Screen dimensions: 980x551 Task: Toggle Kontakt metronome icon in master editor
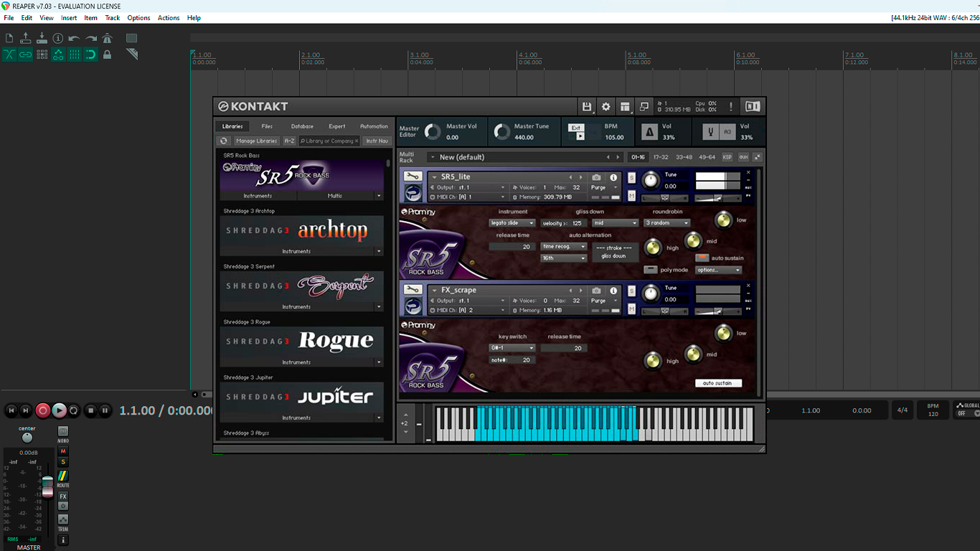[649, 132]
